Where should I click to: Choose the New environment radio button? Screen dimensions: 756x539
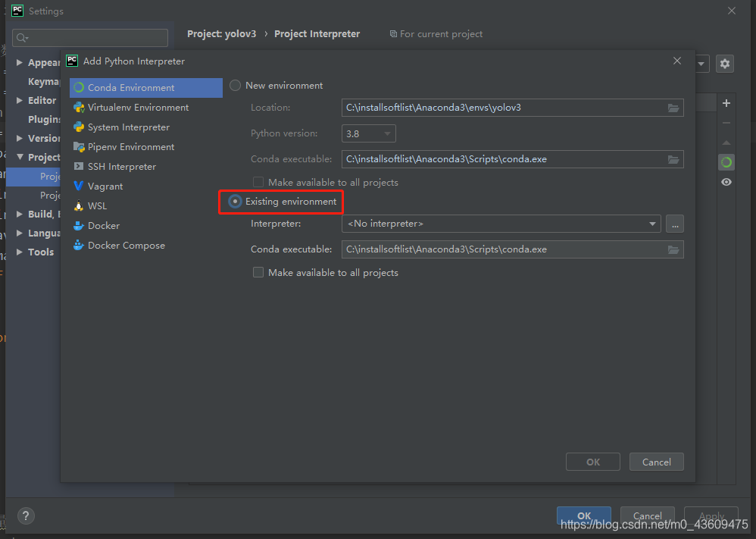click(235, 86)
